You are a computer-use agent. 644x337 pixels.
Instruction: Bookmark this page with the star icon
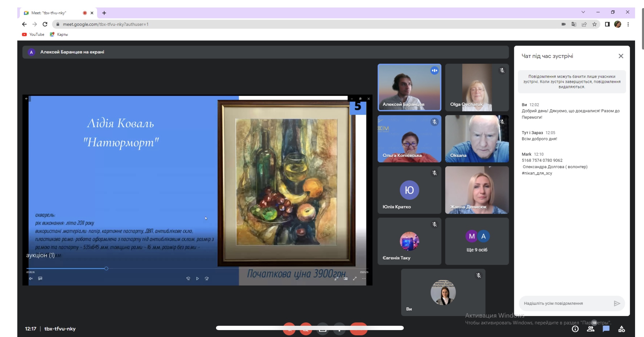[594, 24]
